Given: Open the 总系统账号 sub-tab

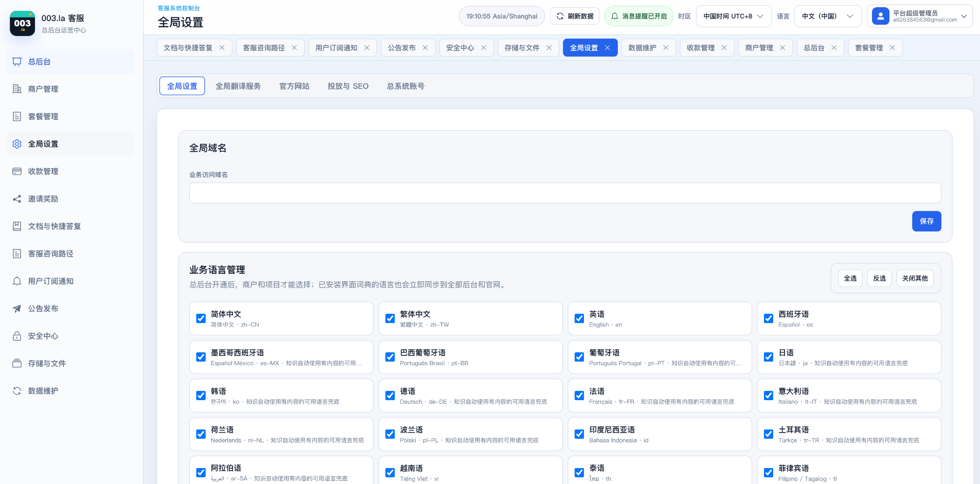Looking at the screenshot, I should 406,86.
